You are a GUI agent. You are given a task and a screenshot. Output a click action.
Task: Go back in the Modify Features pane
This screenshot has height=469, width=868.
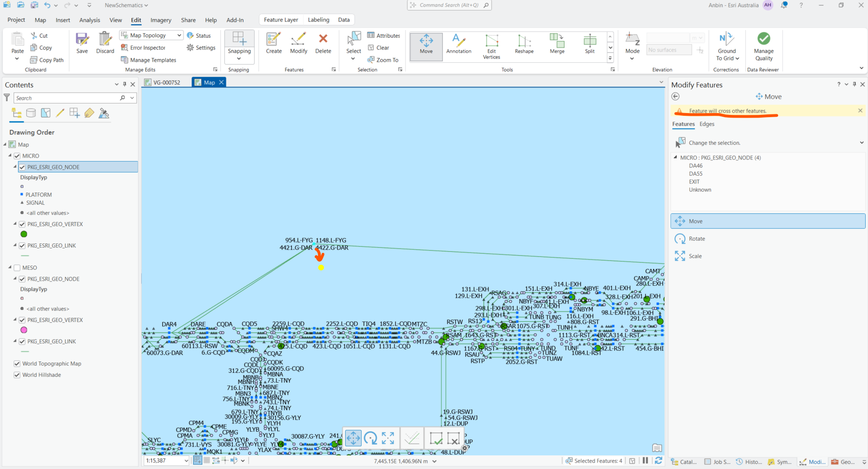coord(675,96)
